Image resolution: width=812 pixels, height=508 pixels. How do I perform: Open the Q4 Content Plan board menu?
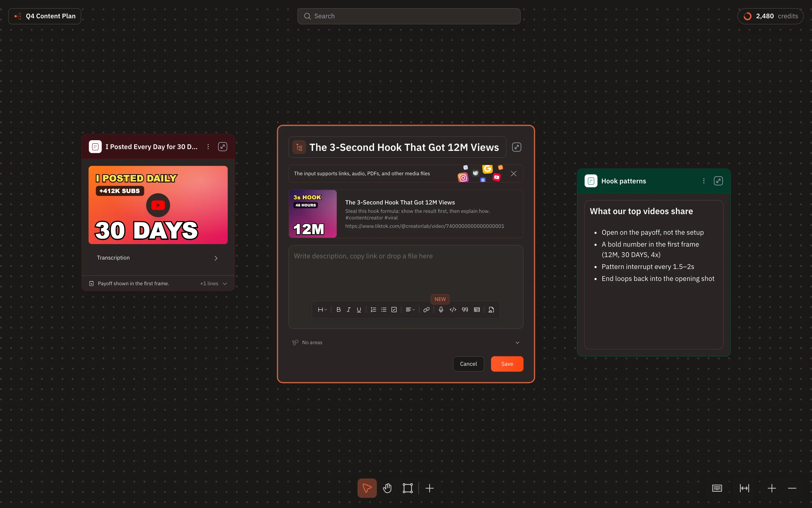(45, 16)
